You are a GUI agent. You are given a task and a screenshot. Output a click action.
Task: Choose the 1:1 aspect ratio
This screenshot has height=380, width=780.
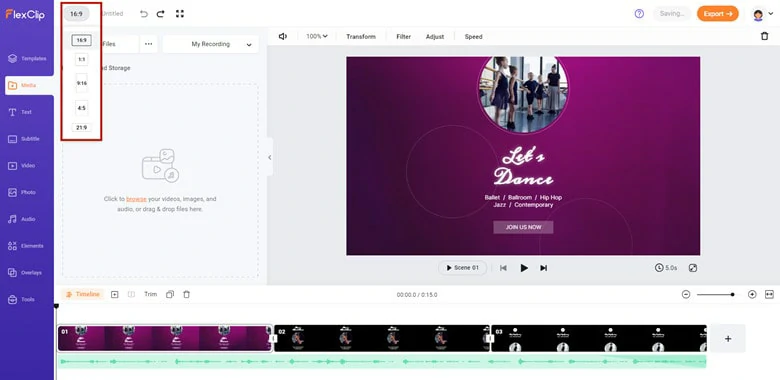82,59
